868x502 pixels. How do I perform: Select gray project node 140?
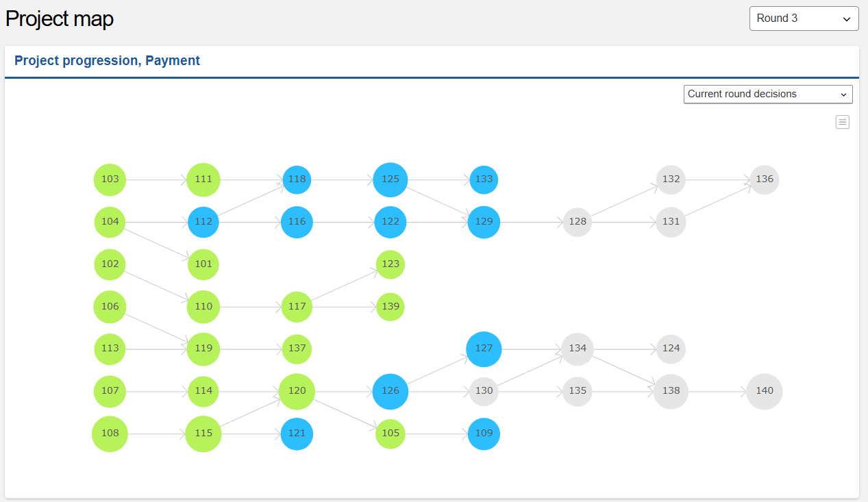765,391
